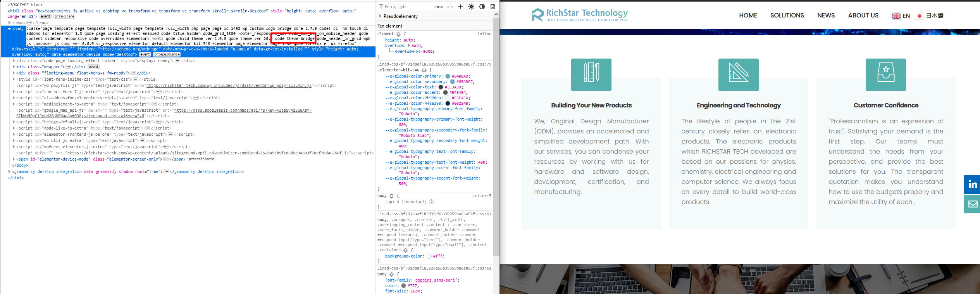Open the wp-polyfill.min.js source link

click(229, 85)
